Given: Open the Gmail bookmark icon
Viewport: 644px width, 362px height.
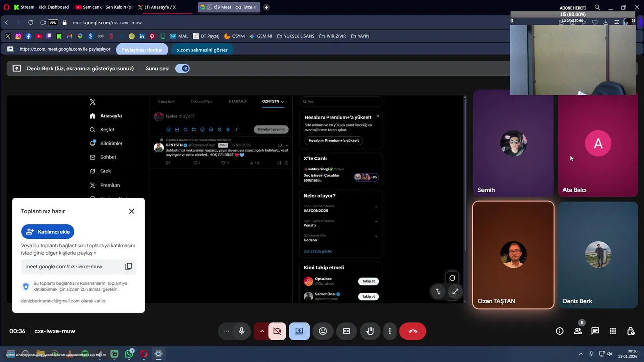Looking at the screenshot, I should (69, 36).
